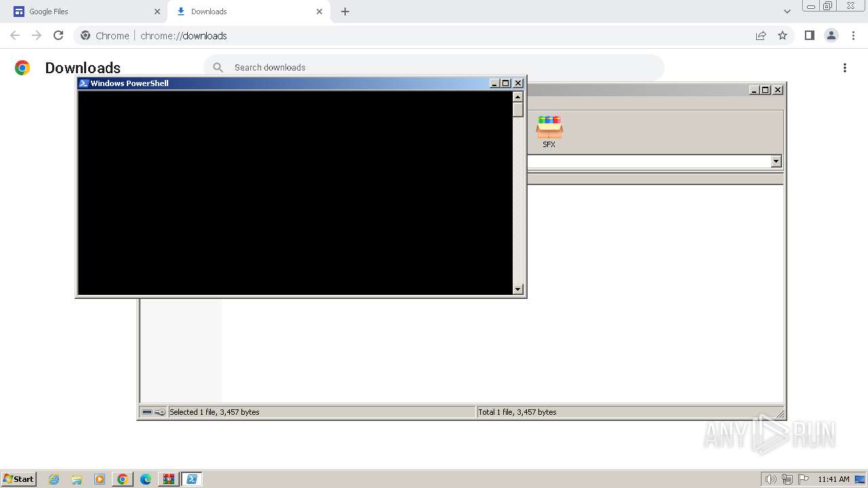Click the PowerShell scrollbar thumb
Screen dimensions: 868x488
(x=518, y=110)
